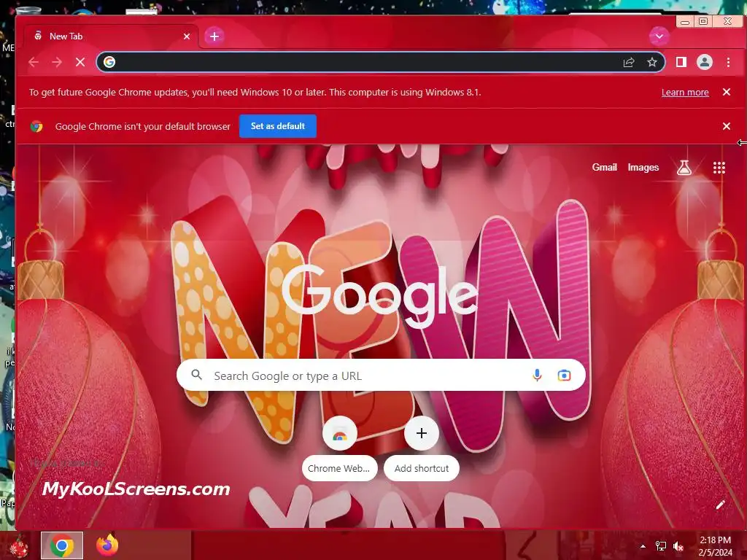747x560 pixels.
Task: Open the Chrome three-dot menu
Action: point(728,62)
